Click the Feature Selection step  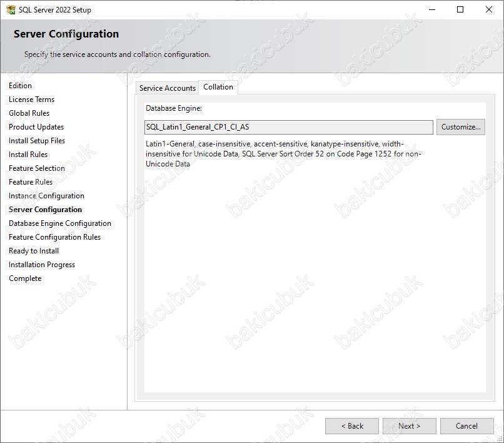(37, 168)
